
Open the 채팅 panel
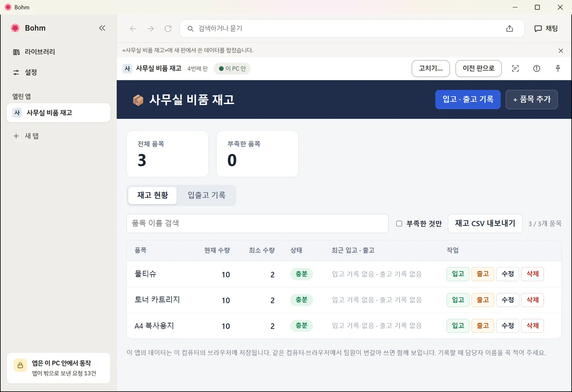[546, 29]
